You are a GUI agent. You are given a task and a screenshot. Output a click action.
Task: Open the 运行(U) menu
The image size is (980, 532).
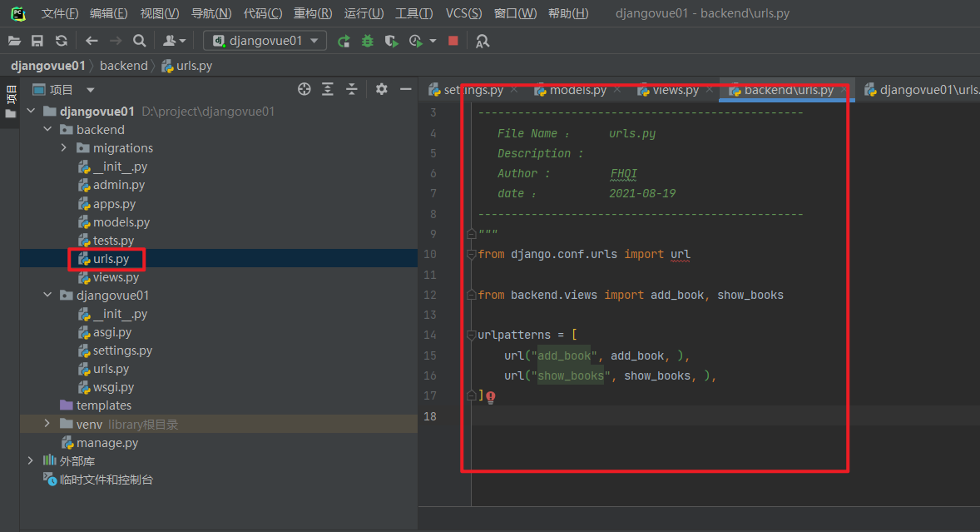pyautogui.click(x=364, y=13)
